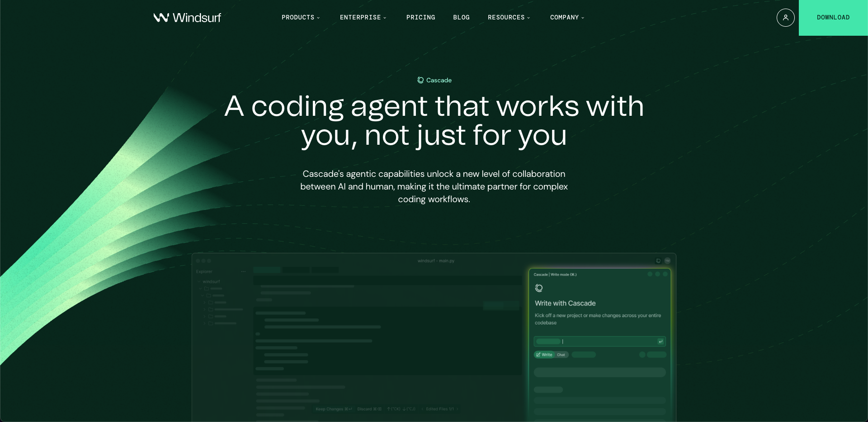Open the Company dropdown menu
Screen dimensions: 868x422
point(567,18)
